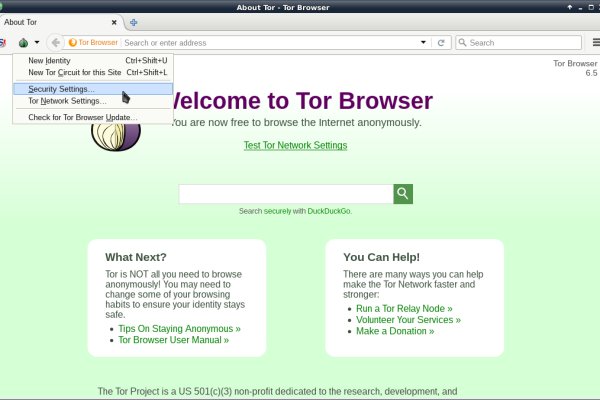Close the About Tor tab
The height and width of the screenshot is (400, 600).
click(114, 22)
